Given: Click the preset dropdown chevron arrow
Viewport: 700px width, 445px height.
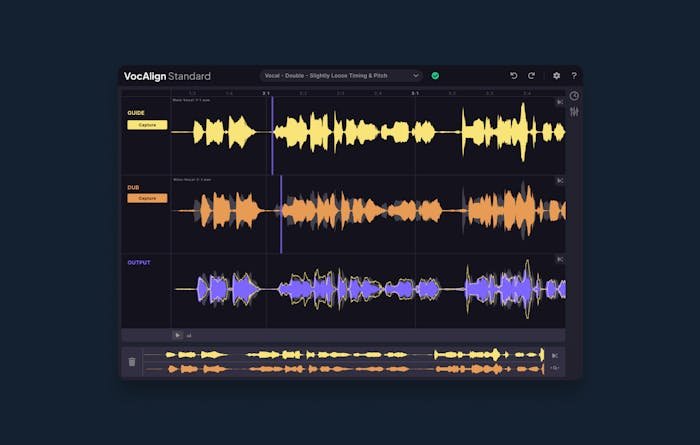Looking at the screenshot, I should pyautogui.click(x=416, y=75).
